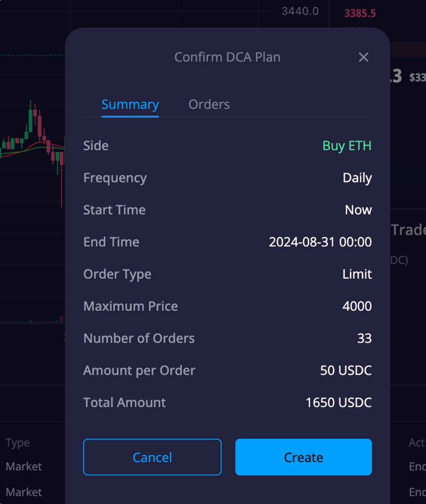Click the Daily frequency value
This screenshot has height=504, width=426.
357,178
